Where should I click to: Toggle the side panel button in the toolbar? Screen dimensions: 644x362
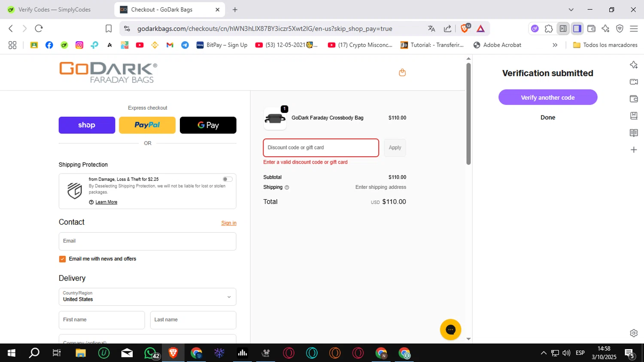577,29
